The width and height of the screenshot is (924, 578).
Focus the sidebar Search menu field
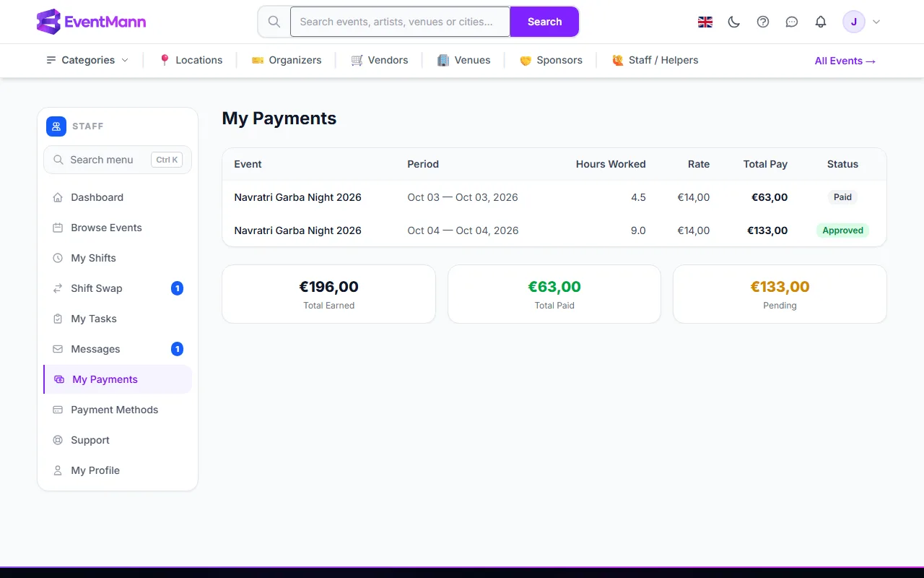118,160
